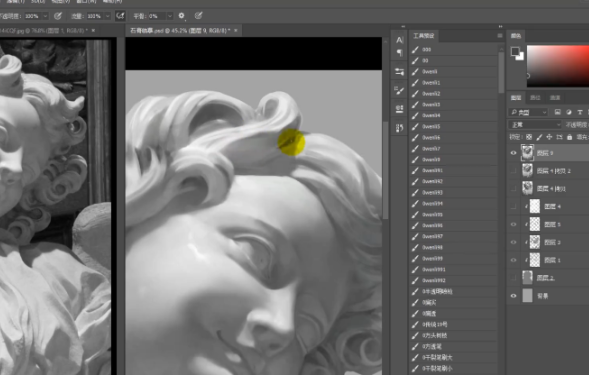589x375 pixels.
Task: Select brush preset 0wenli93
Action: click(x=454, y=192)
